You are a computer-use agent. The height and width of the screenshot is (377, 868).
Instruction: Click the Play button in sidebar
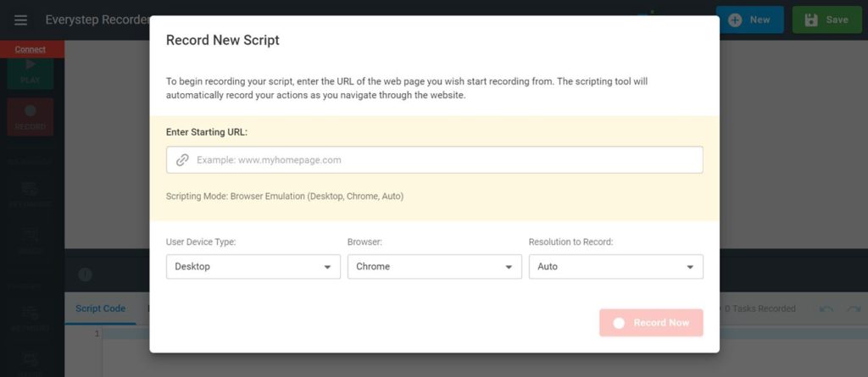[31, 69]
